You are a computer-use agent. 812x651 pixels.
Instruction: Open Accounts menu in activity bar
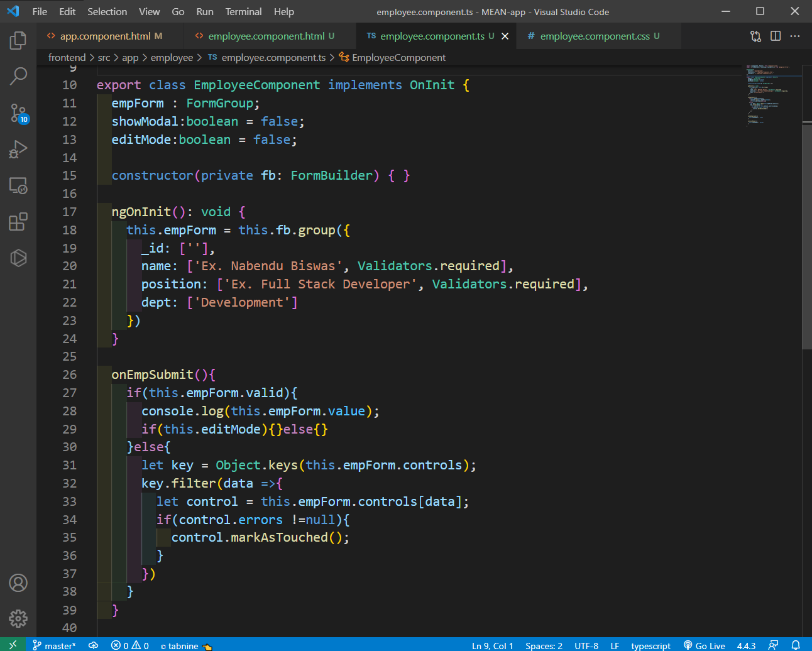click(x=18, y=583)
